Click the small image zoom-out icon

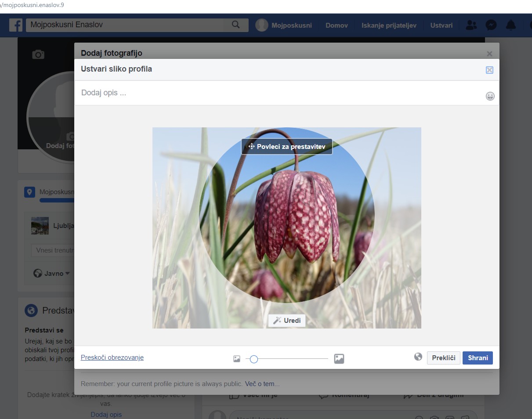click(x=237, y=359)
